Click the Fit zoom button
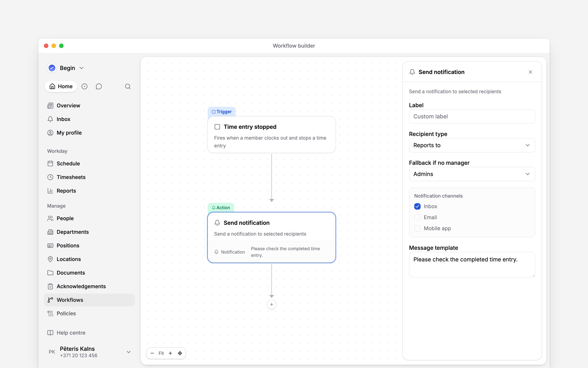The image size is (588, 368). tap(161, 353)
